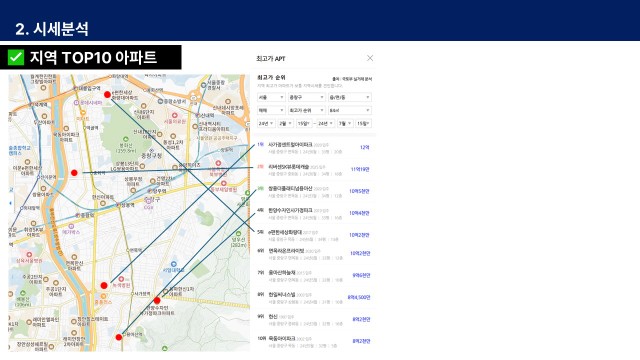Select rank 5 e편한세상화랑대 listing

tap(313, 235)
